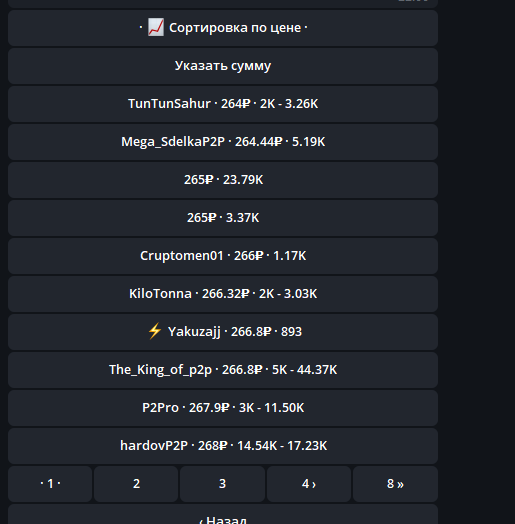Screen dimensions: 515x524
Task: Select the KiloTonna 266.32₽ offer
Action: 223,294
